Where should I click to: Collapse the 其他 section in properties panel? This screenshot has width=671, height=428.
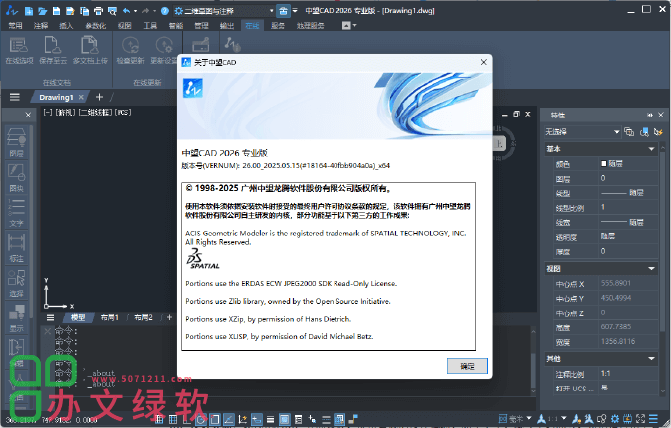pos(651,359)
